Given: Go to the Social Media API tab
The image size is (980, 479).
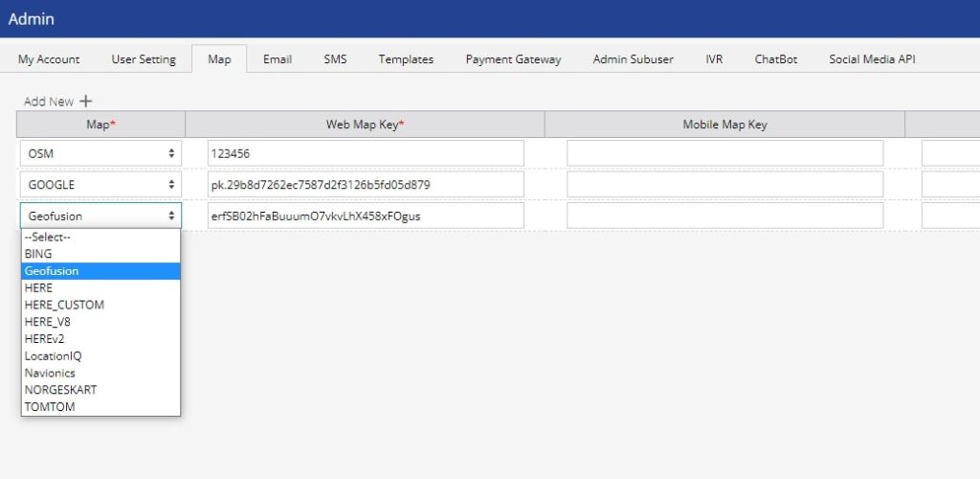Looking at the screenshot, I should point(872,59).
